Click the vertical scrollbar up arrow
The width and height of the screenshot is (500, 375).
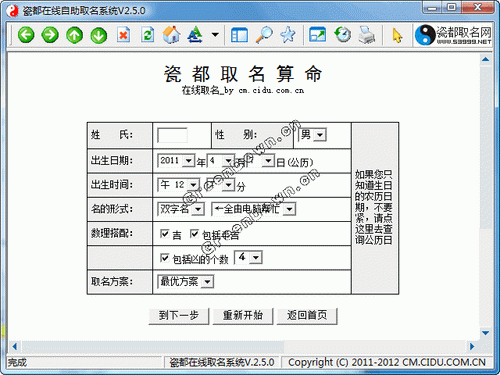pos(486,59)
